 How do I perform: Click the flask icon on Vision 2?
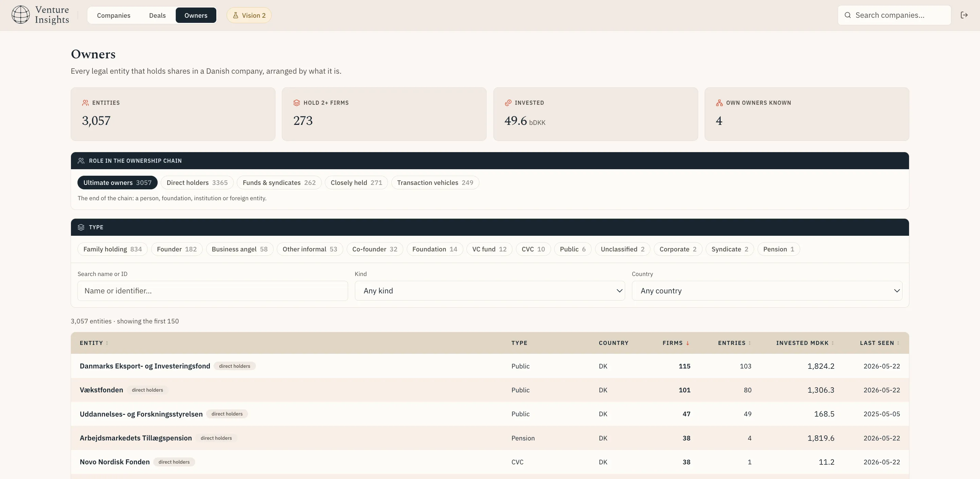(x=235, y=15)
